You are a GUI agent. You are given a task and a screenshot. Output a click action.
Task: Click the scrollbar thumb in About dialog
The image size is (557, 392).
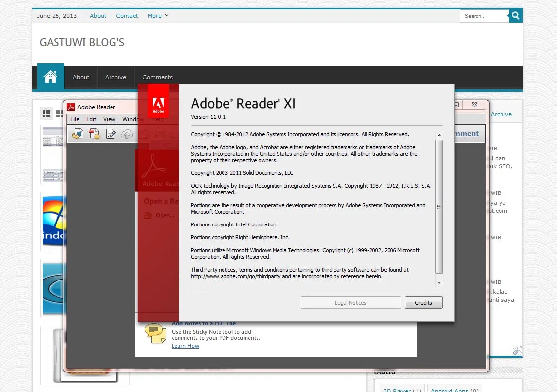click(439, 207)
